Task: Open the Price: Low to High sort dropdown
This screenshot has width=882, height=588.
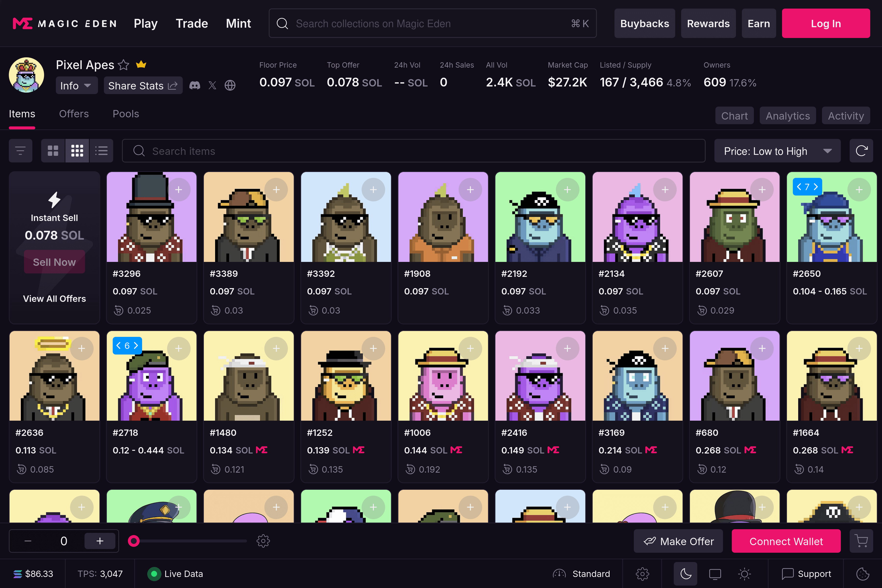Action: tap(777, 150)
